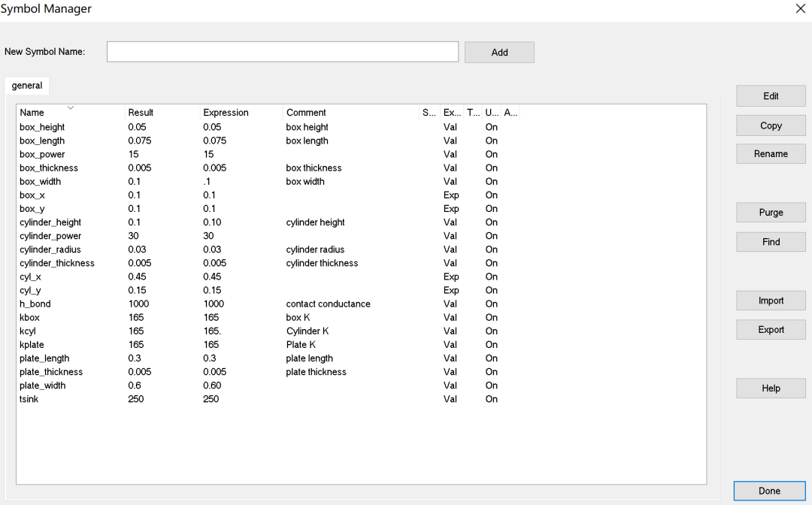Sort by the Result column header
This screenshot has width=812, height=505.
(x=163, y=112)
